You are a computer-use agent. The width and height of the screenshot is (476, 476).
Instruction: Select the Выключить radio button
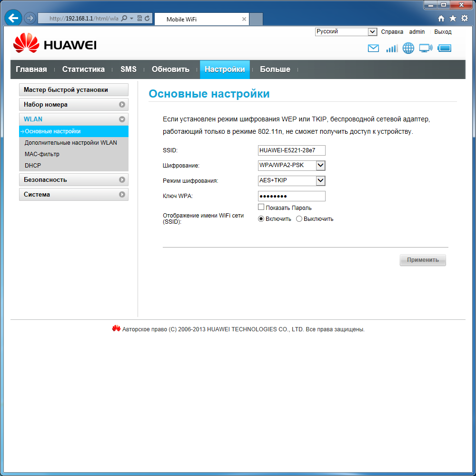[299, 218]
